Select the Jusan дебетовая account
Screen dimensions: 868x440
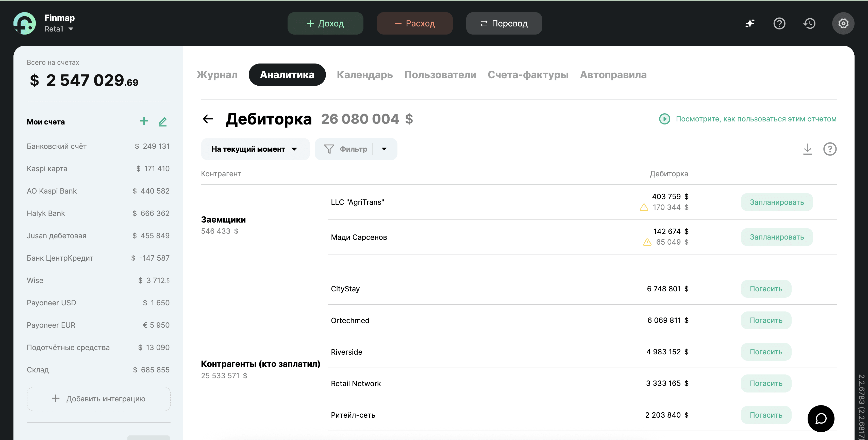(98, 236)
